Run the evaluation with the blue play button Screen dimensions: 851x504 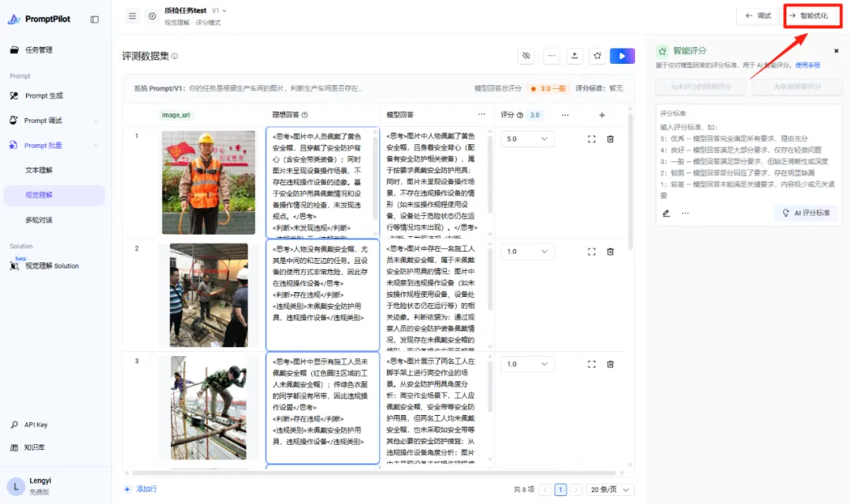point(622,56)
